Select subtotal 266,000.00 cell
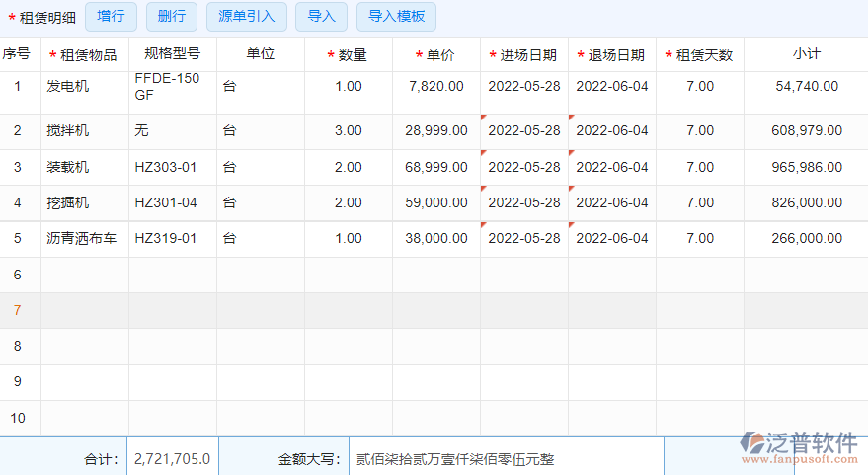 (x=806, y=239)
